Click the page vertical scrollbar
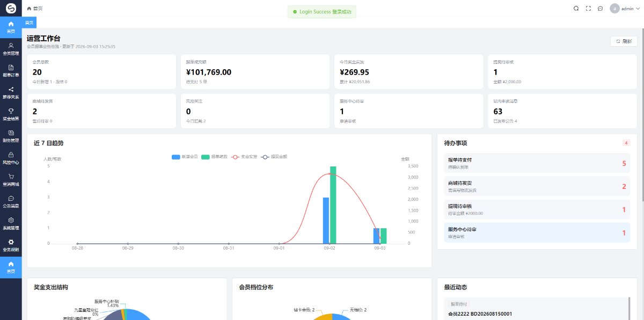 tap(642, 115)
